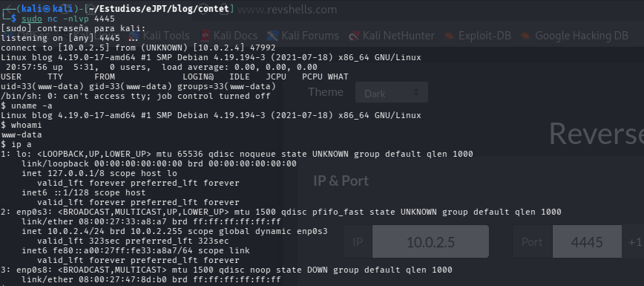Click the 'USER TTY FROM' header row

click(174, 77)
